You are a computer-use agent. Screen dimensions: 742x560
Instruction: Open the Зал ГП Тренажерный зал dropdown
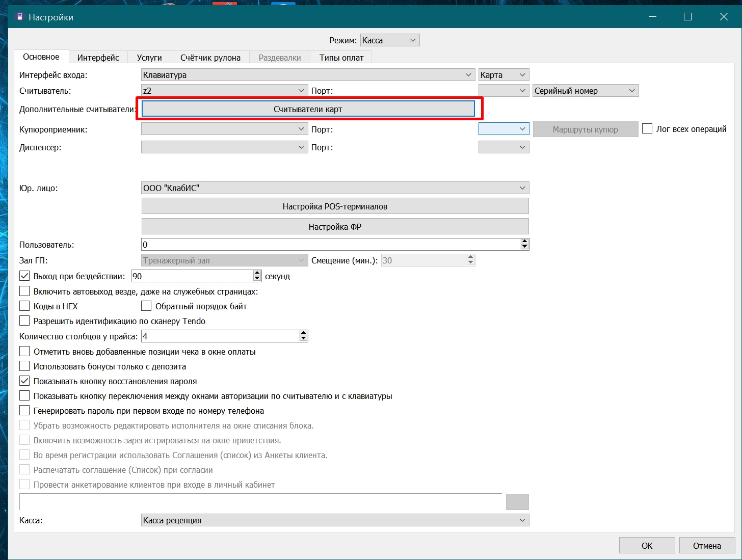(x=224, y=260)
